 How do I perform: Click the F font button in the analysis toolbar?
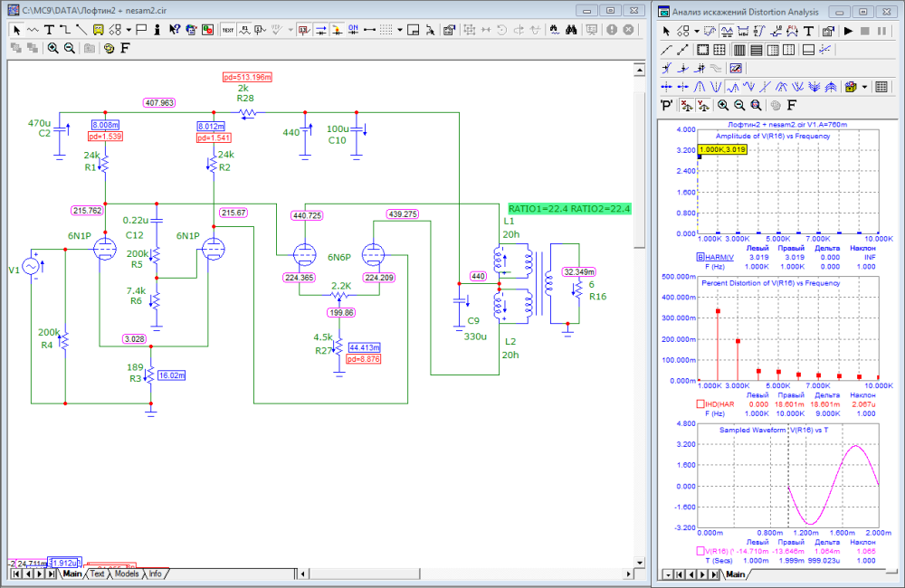tap(790, 105)
